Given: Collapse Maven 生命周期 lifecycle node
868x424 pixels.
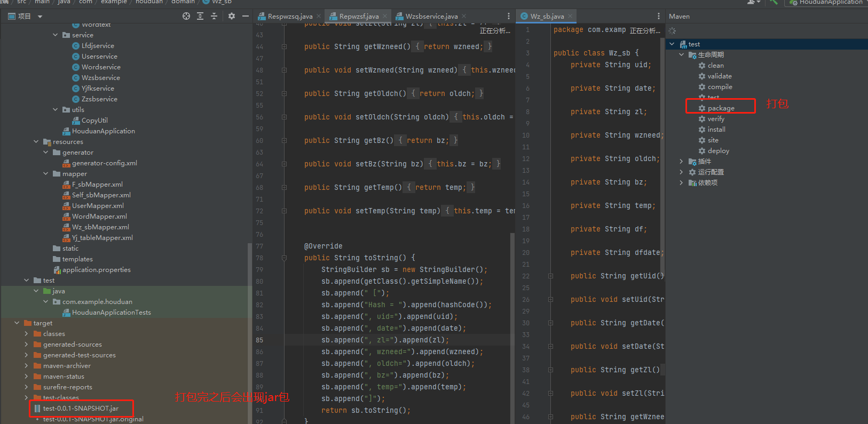Looking at the screenshot, I should [x=682, y=55].
